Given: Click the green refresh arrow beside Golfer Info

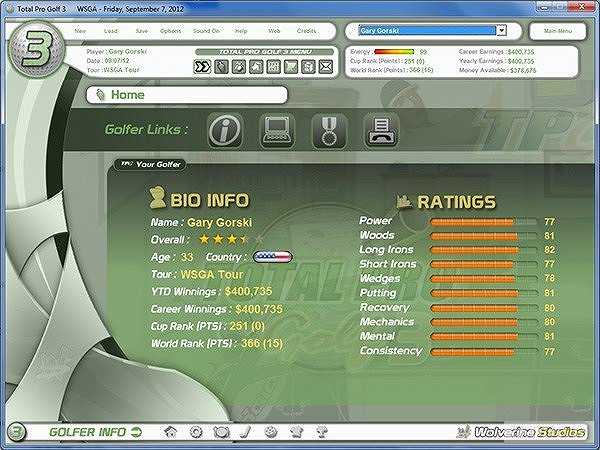Looking at the screenshot, I should 136,432.
